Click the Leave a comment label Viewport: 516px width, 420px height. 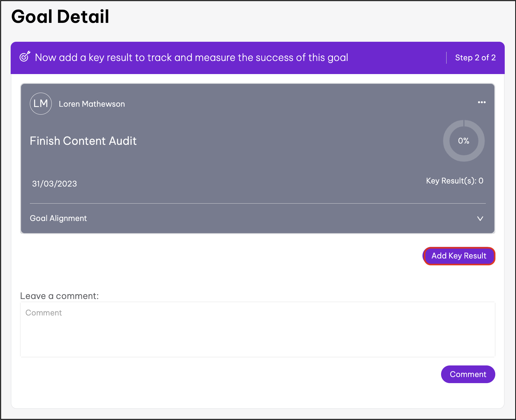[59, 296]
